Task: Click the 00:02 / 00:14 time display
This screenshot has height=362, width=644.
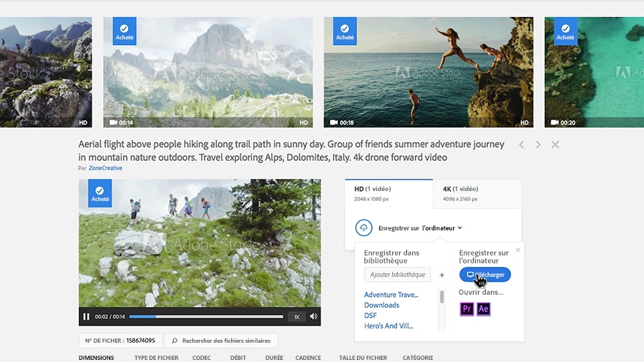Action: (x=109, y=316)
